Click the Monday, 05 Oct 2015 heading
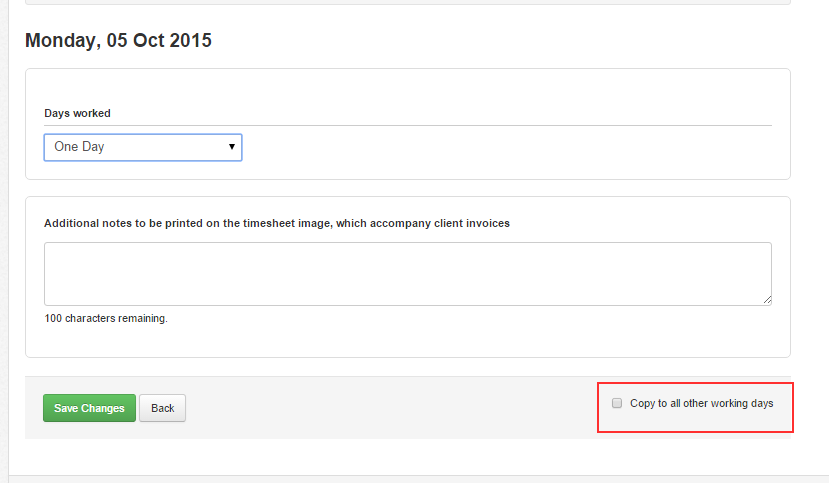Screen dimensions: 829x483 click(x=118, y=40)
